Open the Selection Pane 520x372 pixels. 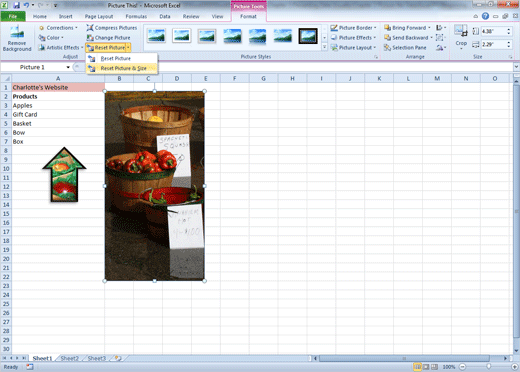[405, 48]
